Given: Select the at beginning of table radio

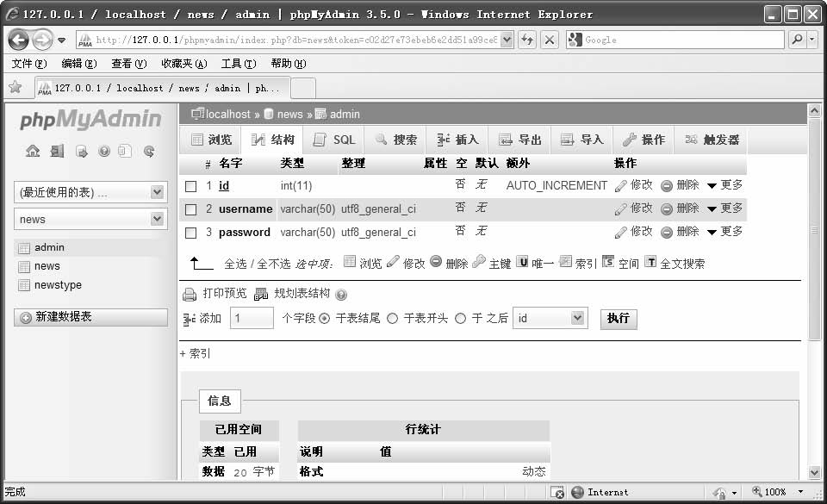Looking at the screenshot, I should click(x=393, y=319).
